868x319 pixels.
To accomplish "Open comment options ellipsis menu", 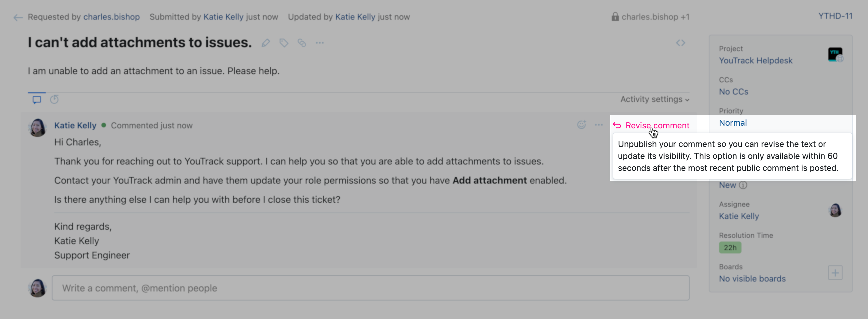I will (599, 125).
